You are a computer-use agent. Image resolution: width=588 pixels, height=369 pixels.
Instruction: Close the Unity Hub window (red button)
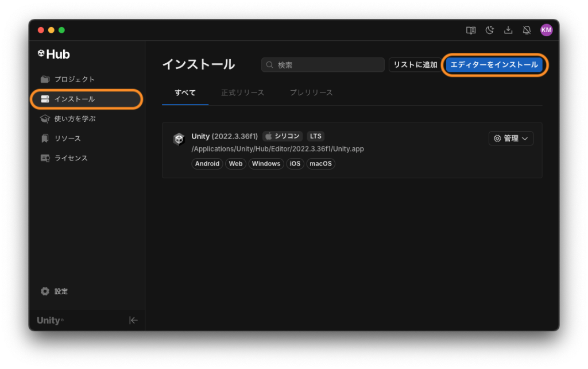click(x=41, y=30)
